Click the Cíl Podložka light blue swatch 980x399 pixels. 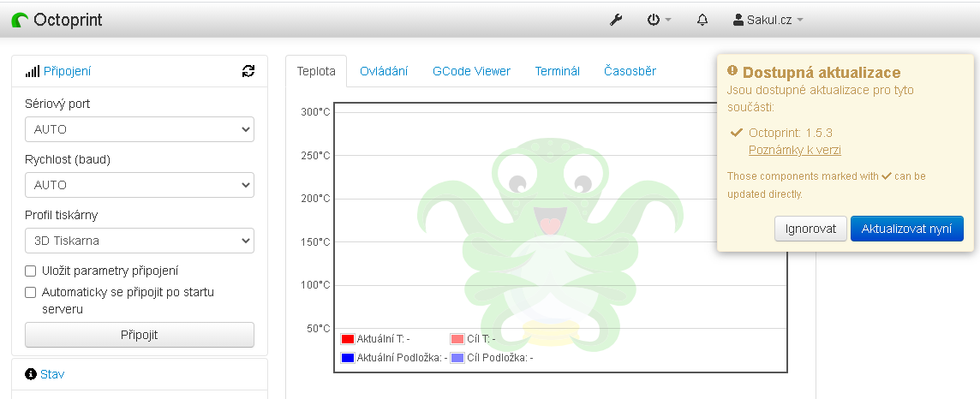tap(457, 358)
